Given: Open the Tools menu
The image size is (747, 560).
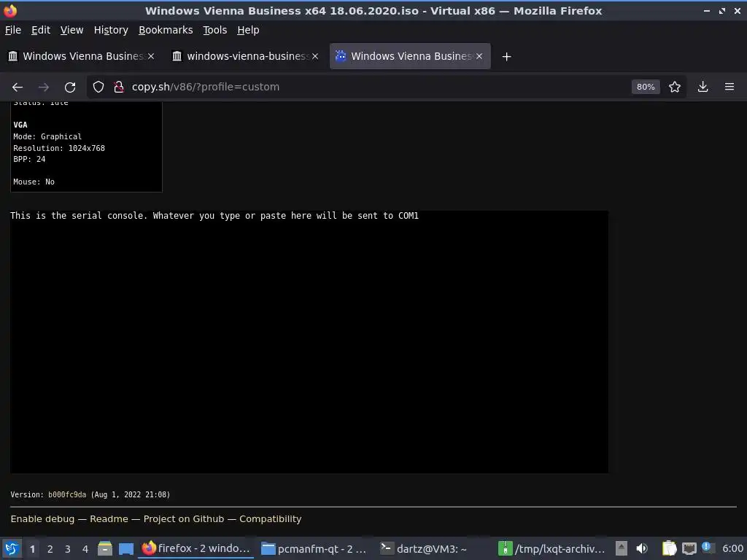Looking at the screenshot, I should click(215, 30).
